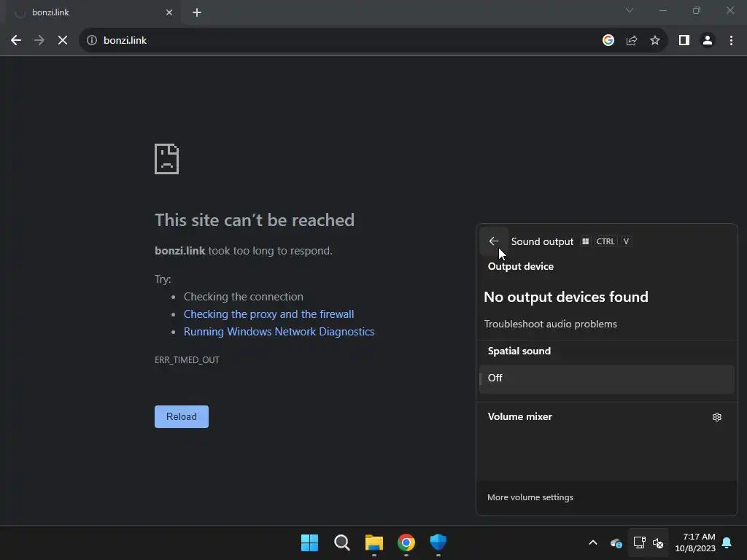The height and width of the screenshot is (560, 747).
Task: Minimize the Chrome window
Action: [663, 10]
